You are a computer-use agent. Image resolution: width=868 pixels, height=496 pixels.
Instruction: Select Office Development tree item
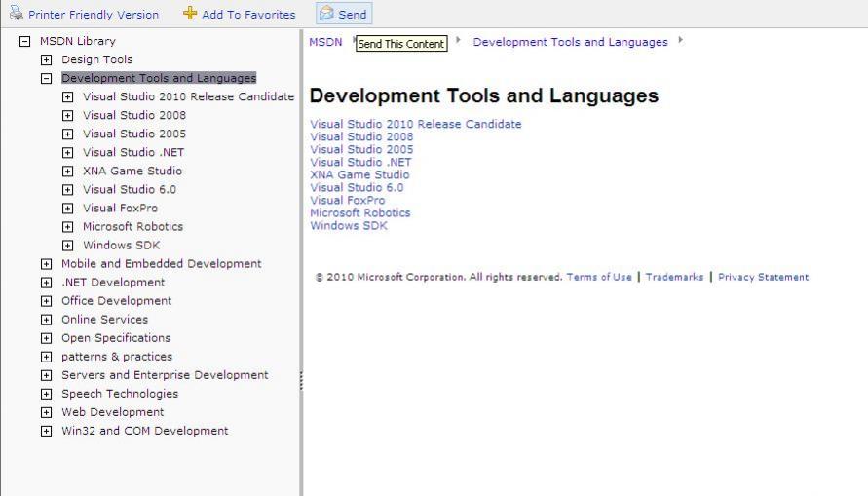pyautogui.click(x=116, y=300)
